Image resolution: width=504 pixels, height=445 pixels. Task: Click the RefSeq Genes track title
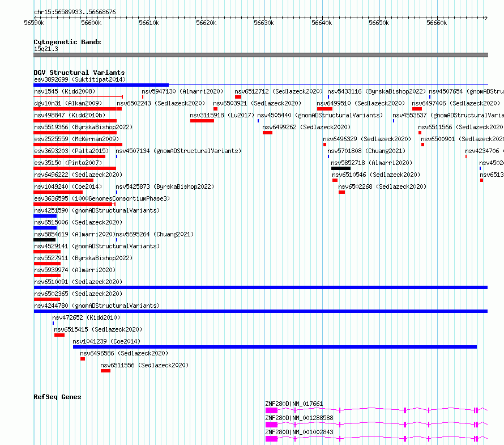(x=57, y=397)
